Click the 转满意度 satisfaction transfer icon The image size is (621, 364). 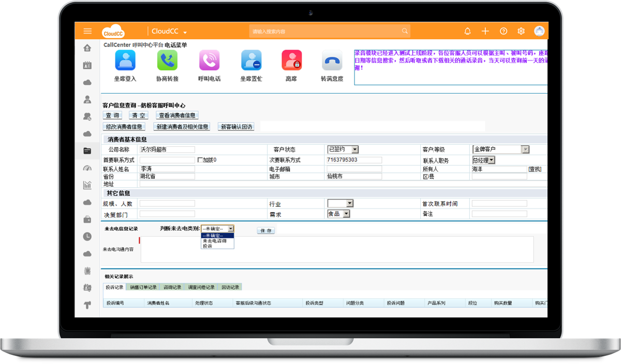pos(332,60)
